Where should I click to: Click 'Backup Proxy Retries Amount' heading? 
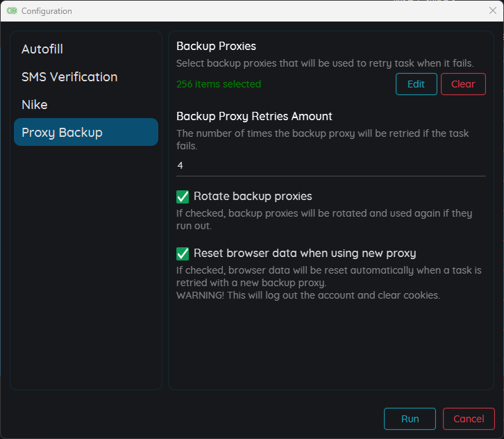click(x=254, y=116)
